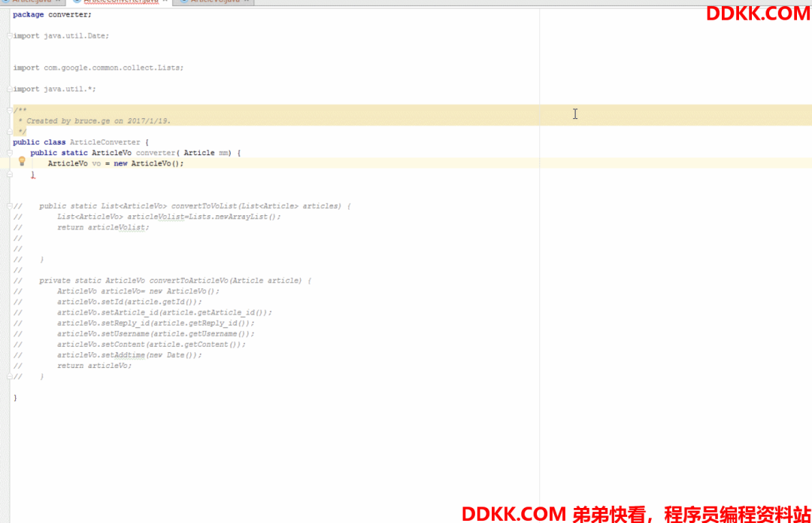The height and width of the screenshot is (523, 812).
Task: Click 'articleVo.setReply_id' commented line
Action: click(156, 324)
